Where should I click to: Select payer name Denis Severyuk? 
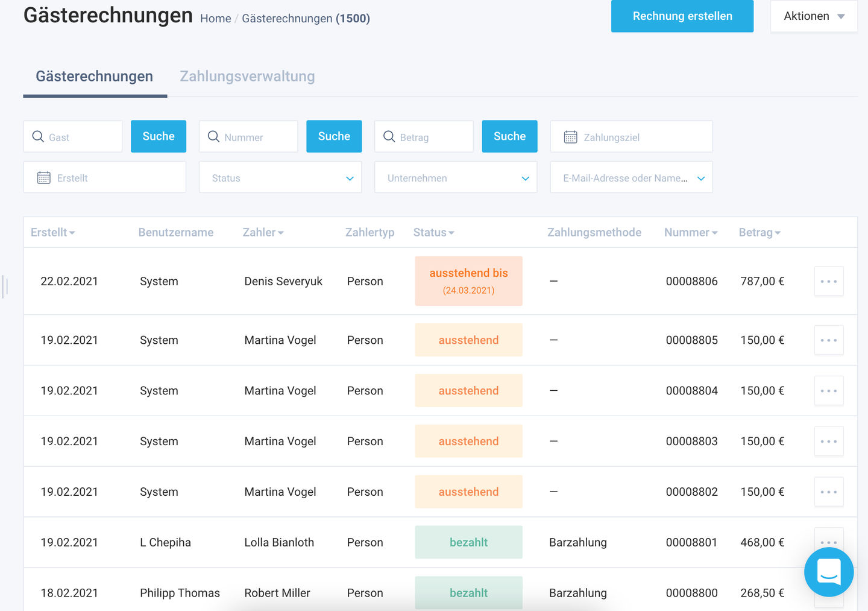click(283, 281)
